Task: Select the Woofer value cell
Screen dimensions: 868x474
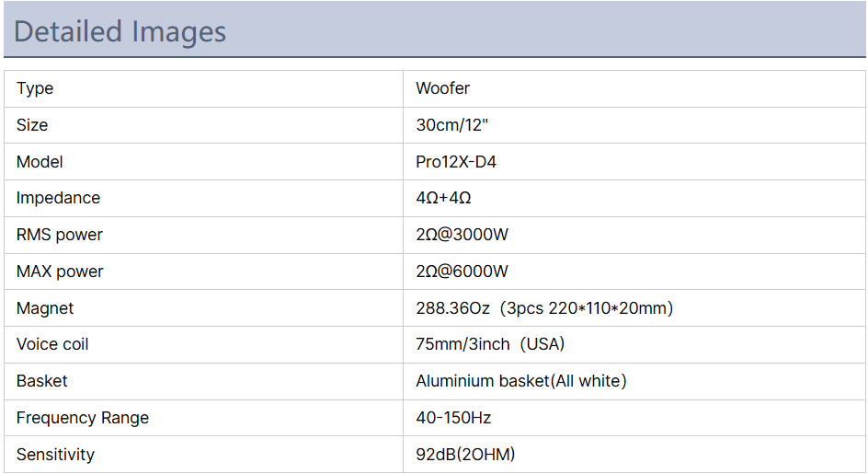Action: [442, 88]
